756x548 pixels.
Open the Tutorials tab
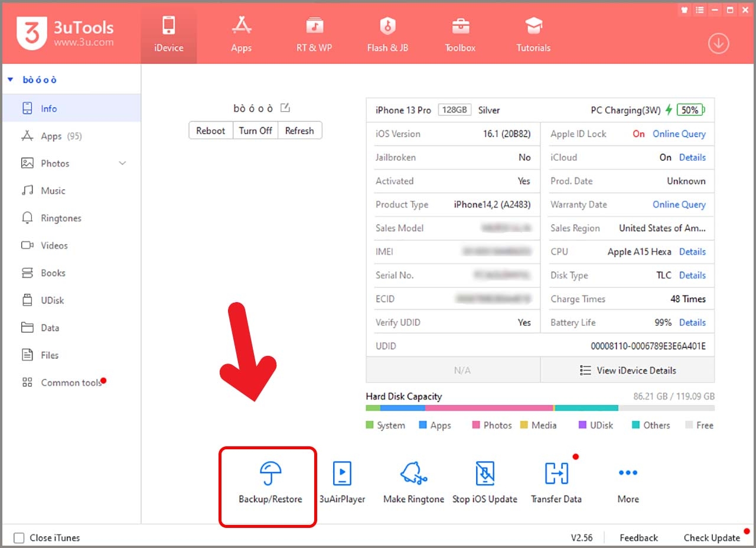pyautogui.click(x=533, y=34)
